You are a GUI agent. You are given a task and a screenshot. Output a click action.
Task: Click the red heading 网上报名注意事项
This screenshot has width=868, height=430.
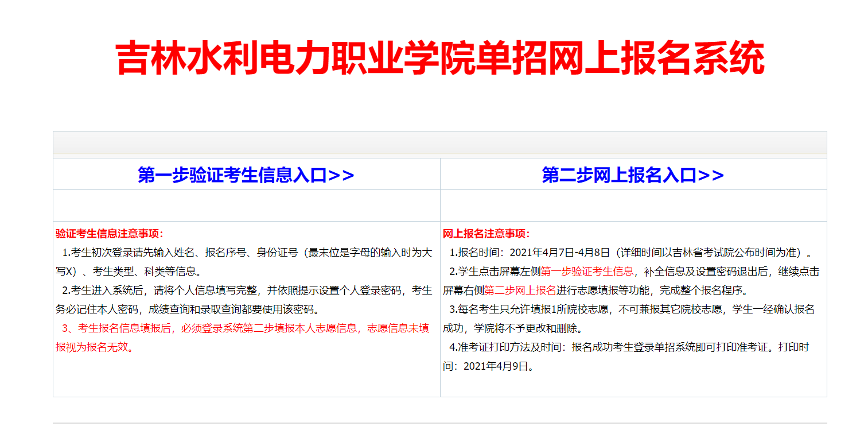click(486, 234)
